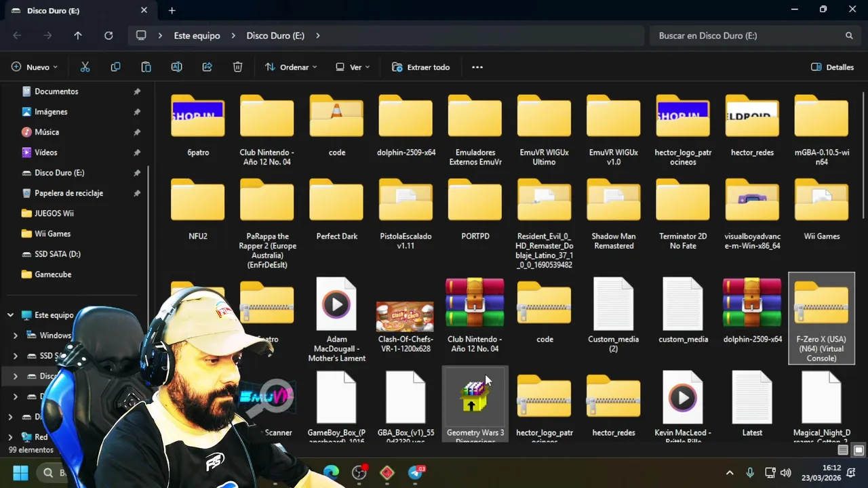Open the 6patro folder

tap(198, 126)
